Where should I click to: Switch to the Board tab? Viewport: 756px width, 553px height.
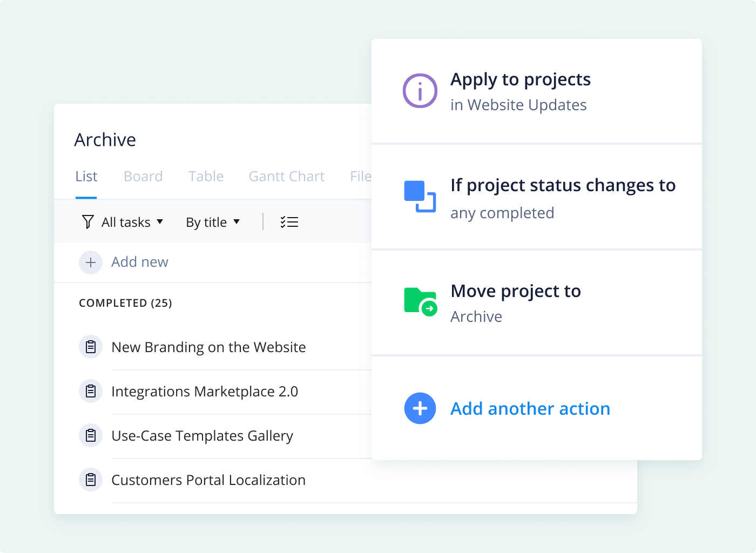click(x=143, y=177)
